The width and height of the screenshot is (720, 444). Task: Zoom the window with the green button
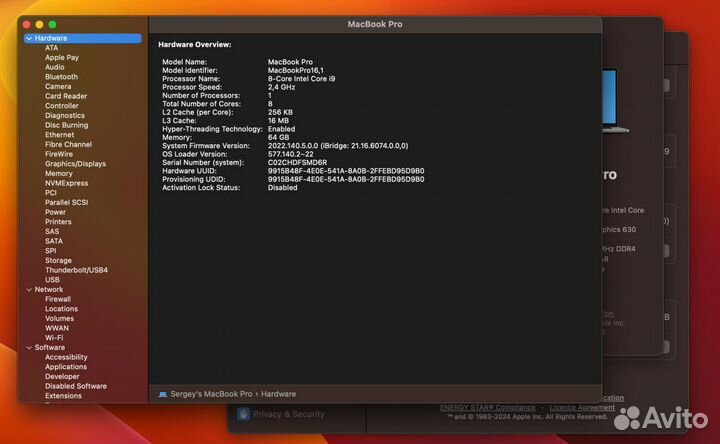[x=52, y=24]
